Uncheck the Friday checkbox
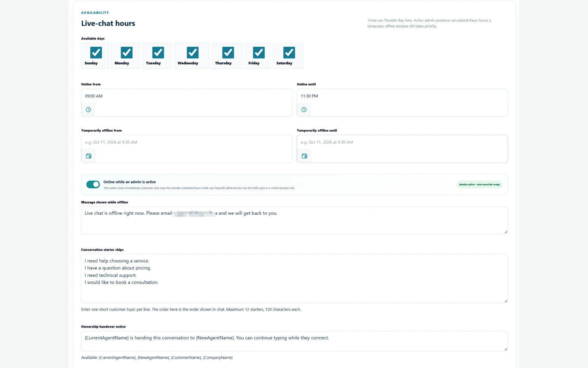 point(259,53)
